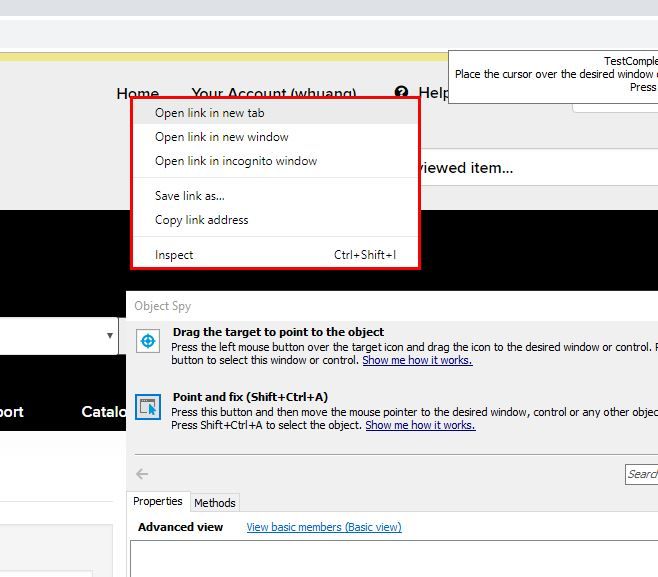Open the Catalog navigation item
Screen dimensions: 658x577
[x=103, y=411]
